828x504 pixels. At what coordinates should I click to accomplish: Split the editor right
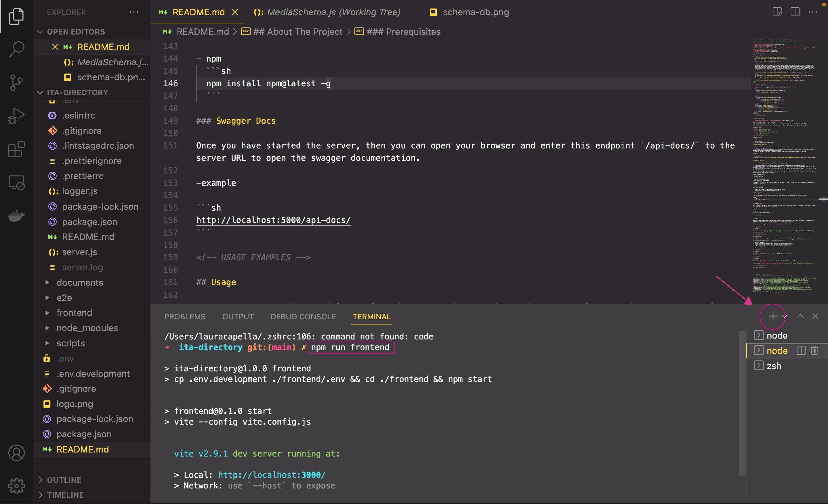pos(795,12)
